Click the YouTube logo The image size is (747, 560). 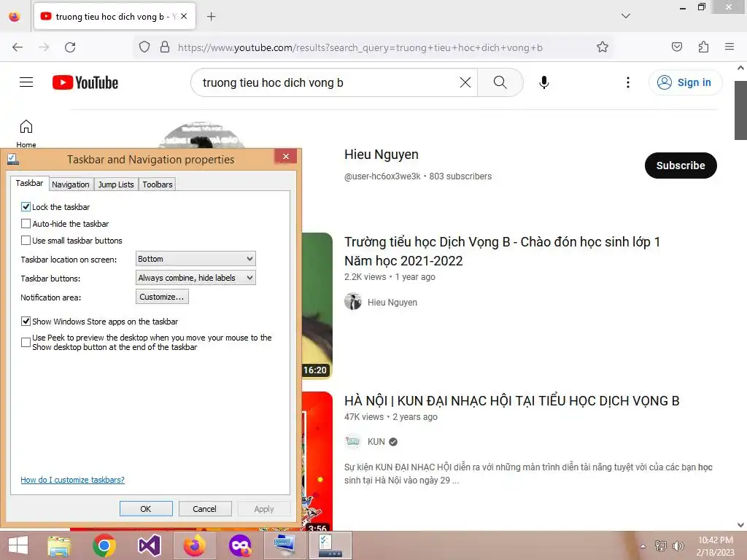(x=85, y=82)
